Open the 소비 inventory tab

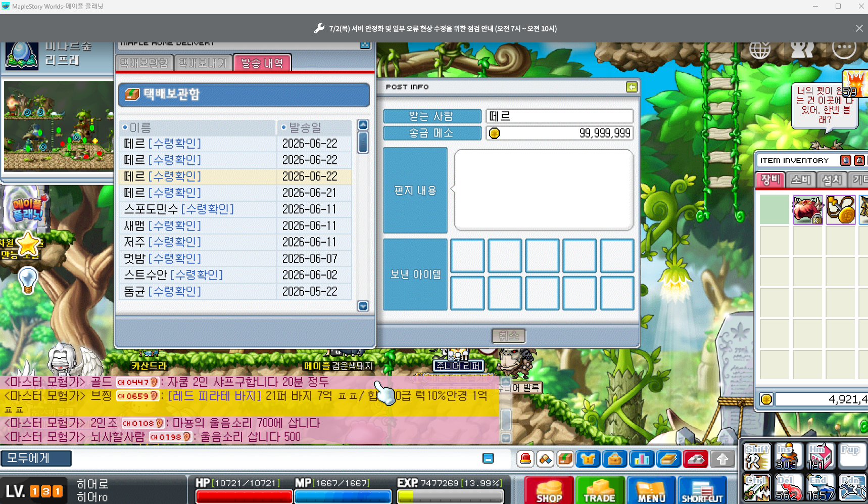click(801, 179)
